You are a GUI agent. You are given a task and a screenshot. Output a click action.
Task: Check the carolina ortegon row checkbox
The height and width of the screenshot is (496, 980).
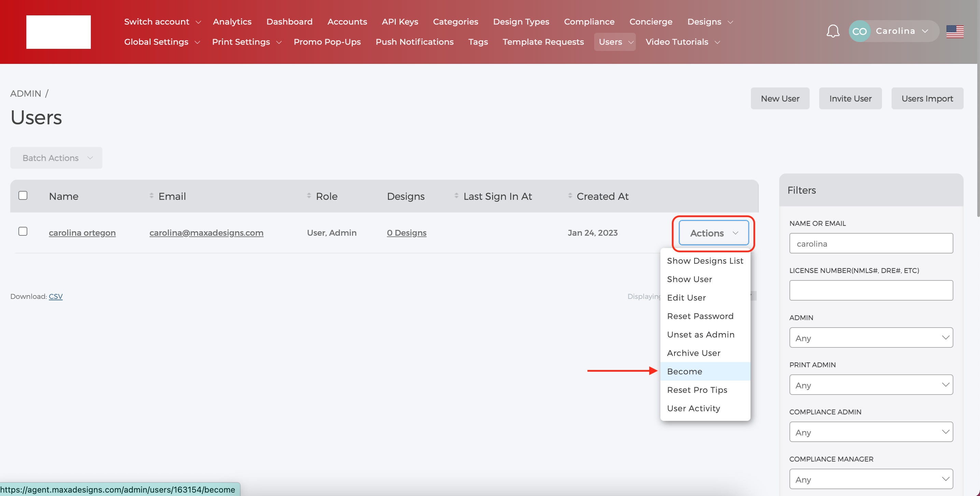pos(23,231)
